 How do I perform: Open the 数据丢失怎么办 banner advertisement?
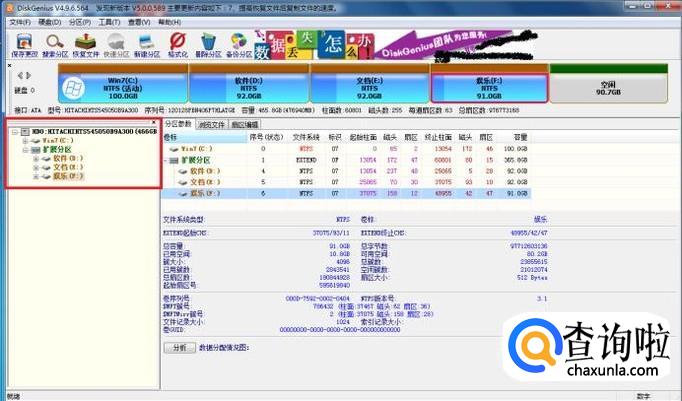pyautogui.click(x=314, y=45)
